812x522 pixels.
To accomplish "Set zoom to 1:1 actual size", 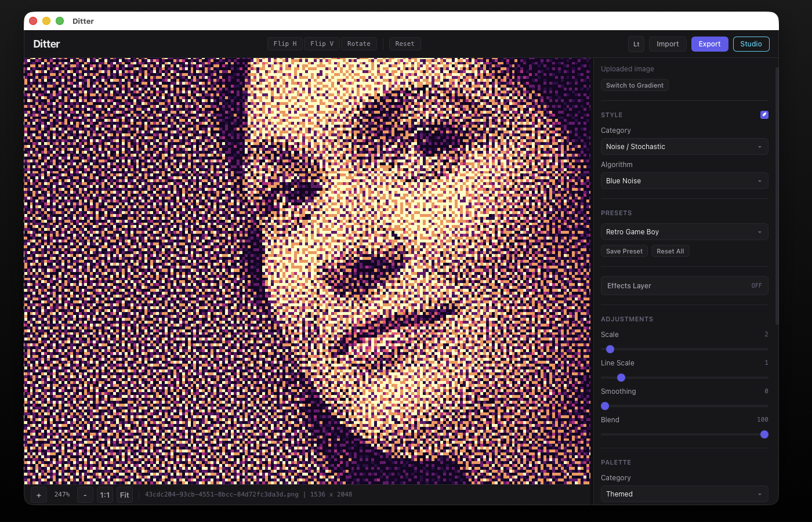I will coord(105,495).
